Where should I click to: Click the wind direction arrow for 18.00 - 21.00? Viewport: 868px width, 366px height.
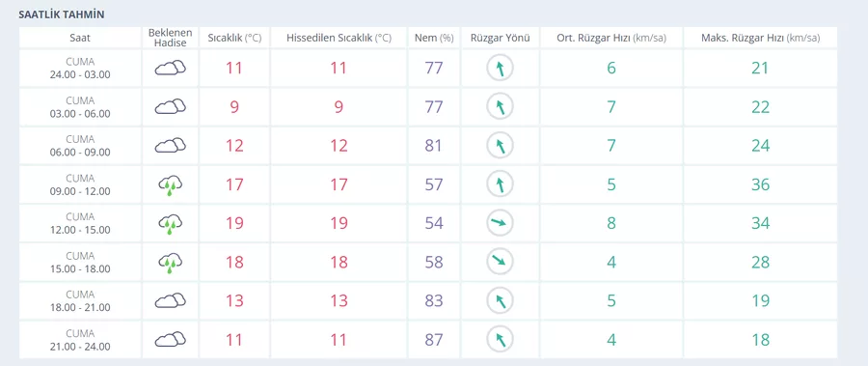500,301
